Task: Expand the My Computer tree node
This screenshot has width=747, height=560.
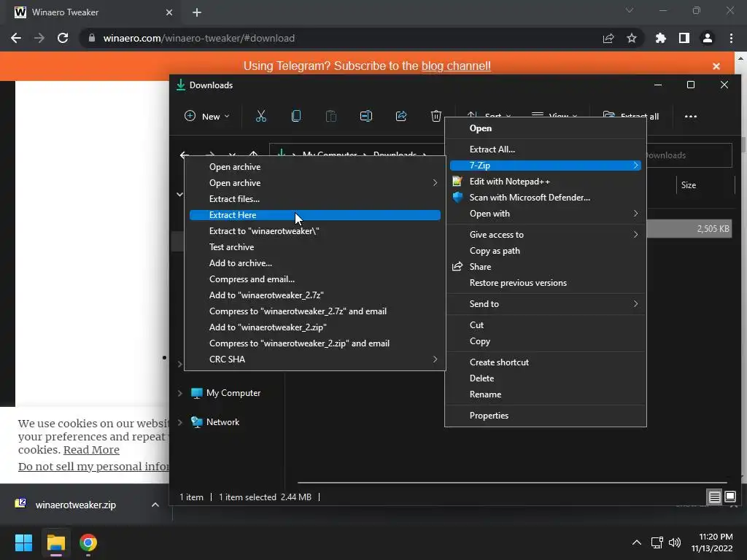Action: pyautogui.click(x=180, y=393)
